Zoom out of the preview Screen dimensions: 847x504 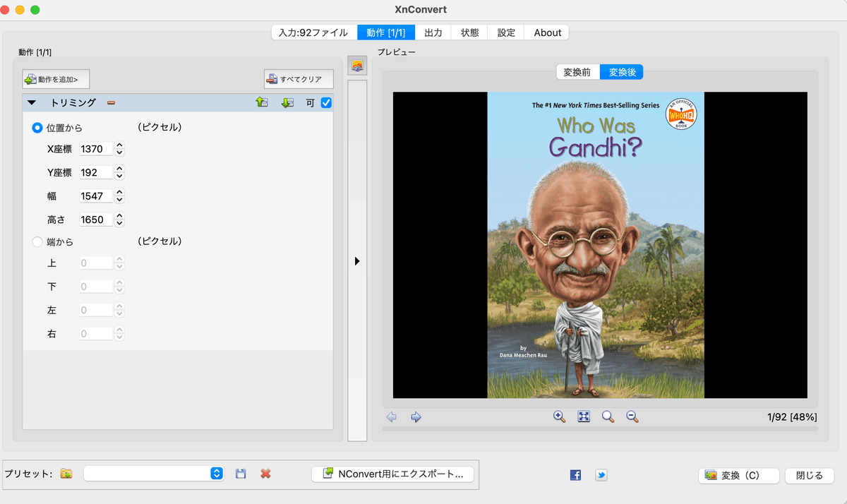pos(632,416)
